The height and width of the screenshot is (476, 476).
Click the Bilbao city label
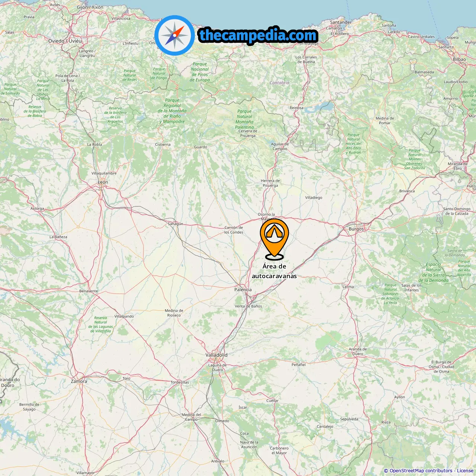tap(459, 59)
